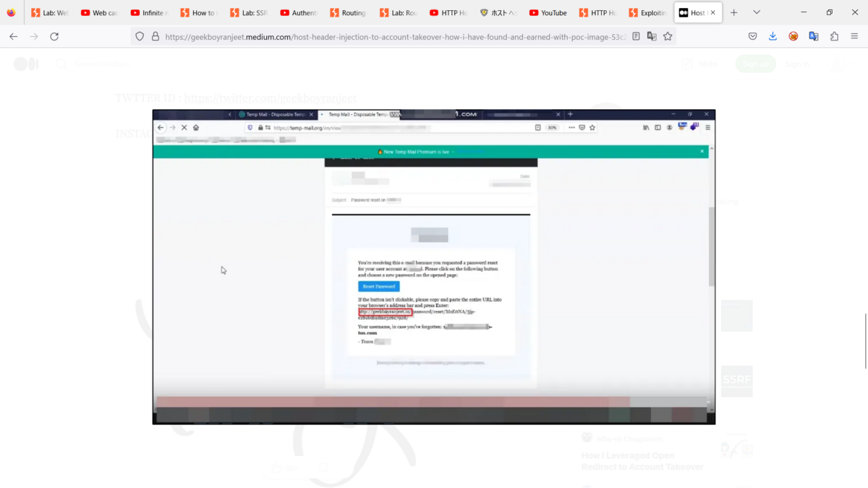The image size is (868, 488).
Task: Switch to the 'Lab: SSR' tab
Action: coord(248,12)
